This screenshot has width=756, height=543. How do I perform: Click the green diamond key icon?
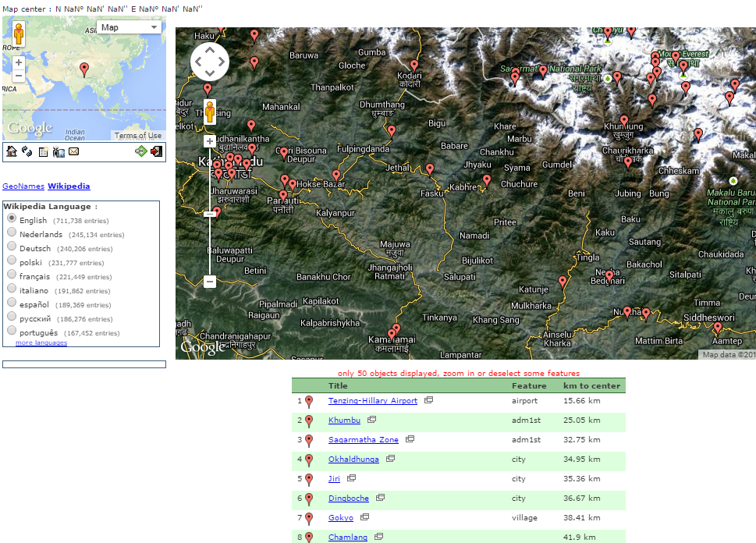click(x=140, y=151)
